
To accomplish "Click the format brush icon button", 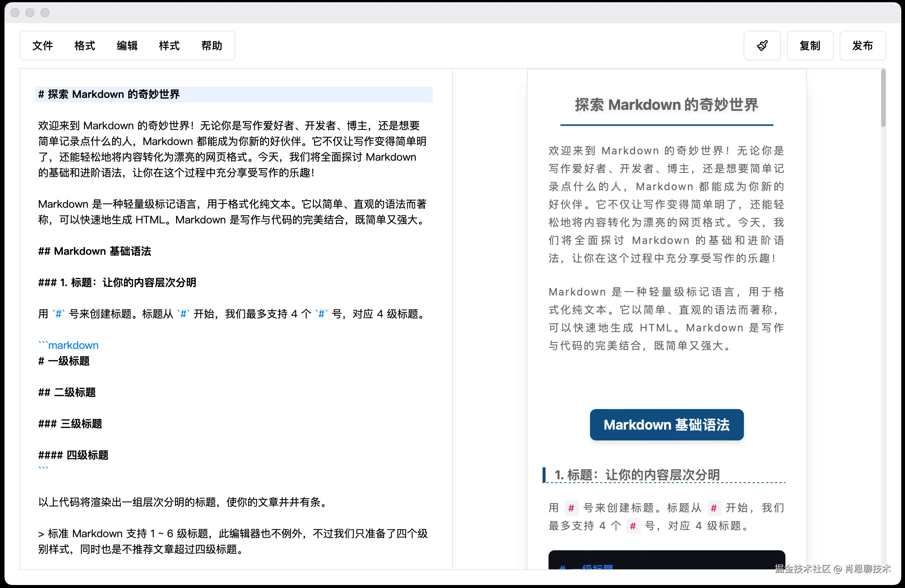I will [x=762, y=46].
